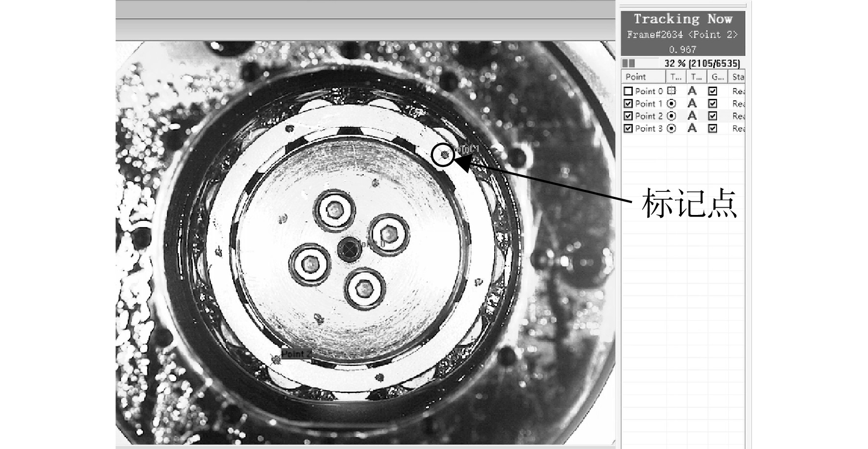This screenshot has height=449, width=868.
Task: Click the tracking progress bar
Action: [640, 63]
